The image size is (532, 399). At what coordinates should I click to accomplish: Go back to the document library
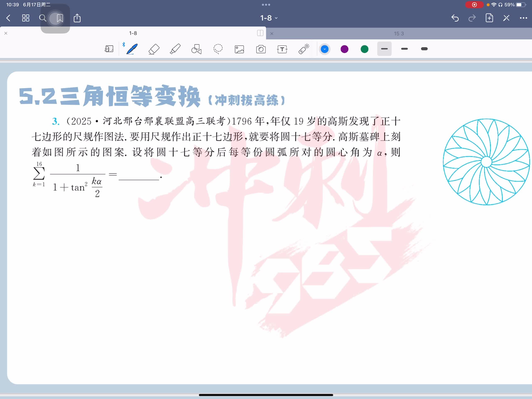pyautogui.click(x=9, y=18)
